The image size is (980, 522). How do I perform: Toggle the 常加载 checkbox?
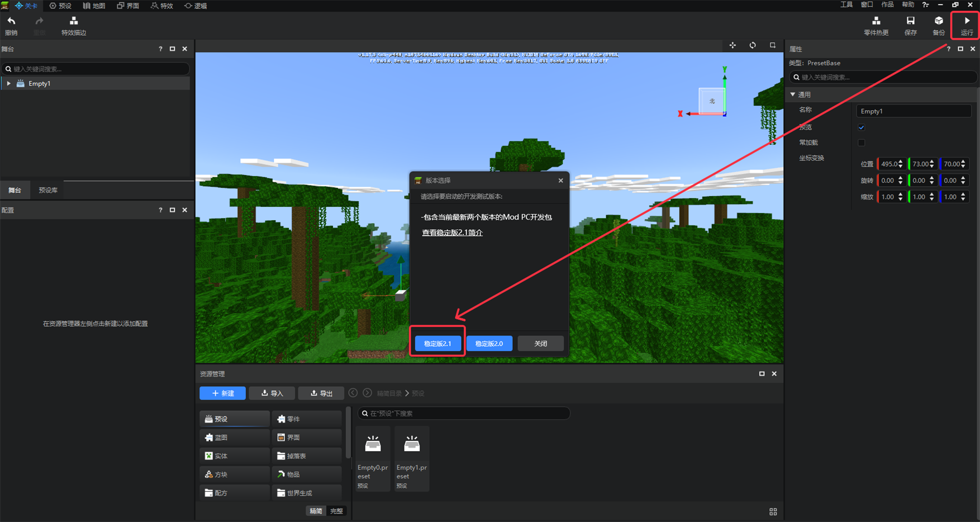[x=861, y=143]
